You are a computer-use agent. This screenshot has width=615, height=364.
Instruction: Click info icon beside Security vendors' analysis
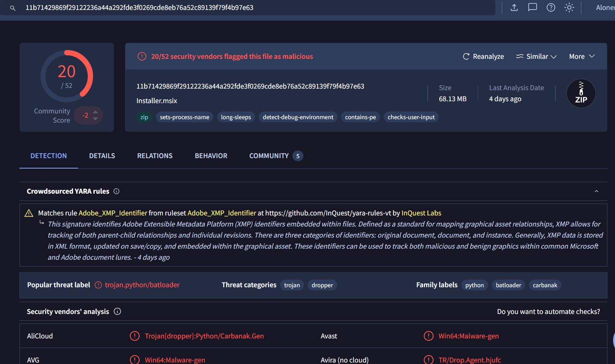point(117,312)
